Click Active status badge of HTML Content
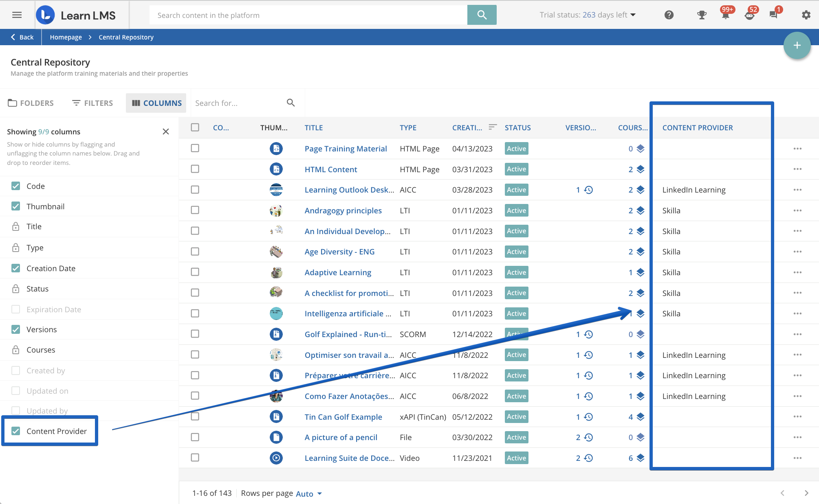The image size is (819, 504). point(516,169)
